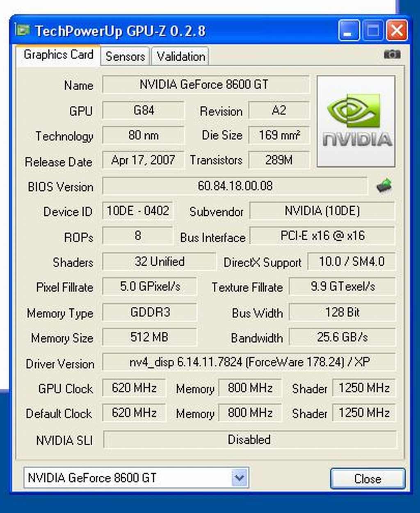
Task: Switch to the Validation tab
Action: (x=180, y=57)
